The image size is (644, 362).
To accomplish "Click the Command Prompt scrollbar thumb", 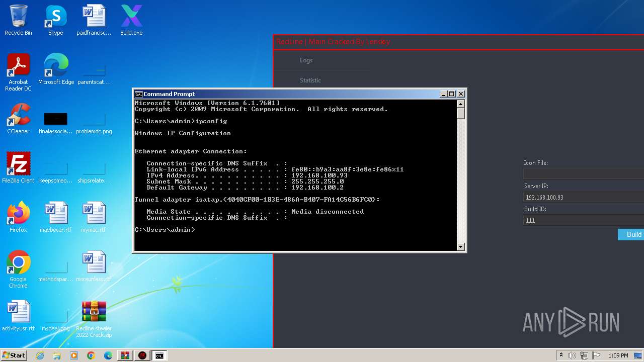I will click(x=460, y=114).
